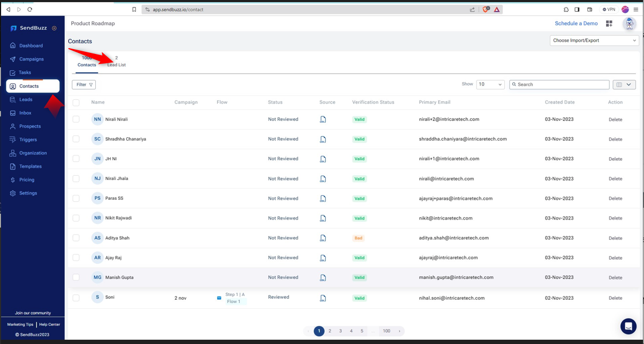This screenshot has height=344, width=644.
Task: Check the box for JH NI
Action: pos(76,159)
